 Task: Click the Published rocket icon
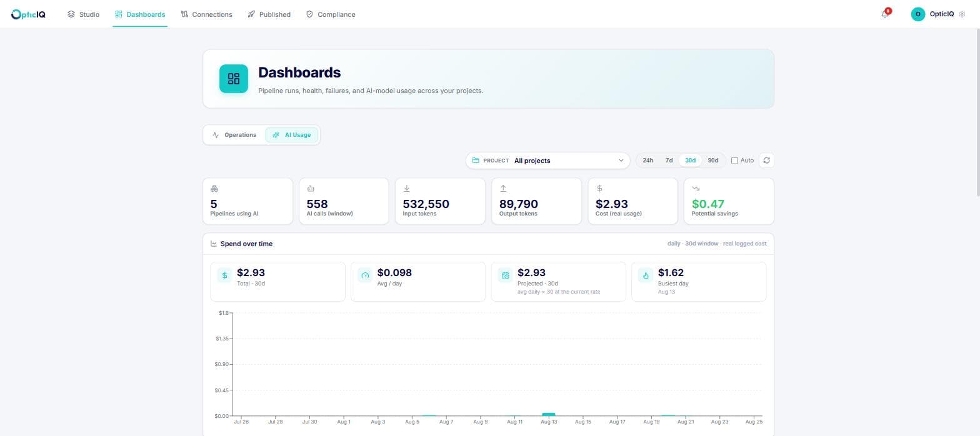click(251, 14)
